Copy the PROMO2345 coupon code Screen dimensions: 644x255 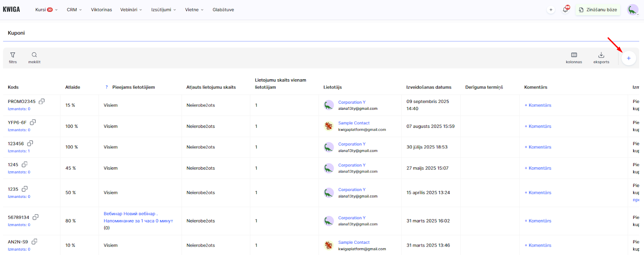pyautogui.click(x=41, y=101)
